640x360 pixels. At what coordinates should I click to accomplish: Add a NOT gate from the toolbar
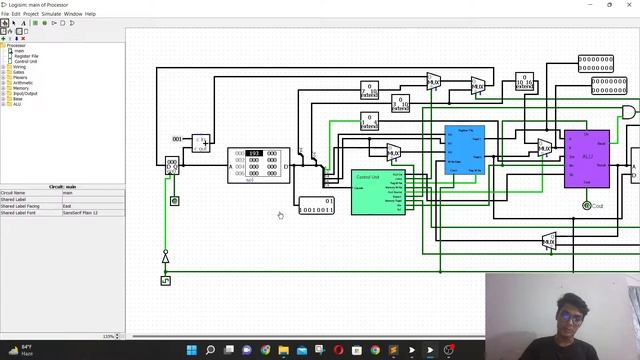click(x=54, y=23)
